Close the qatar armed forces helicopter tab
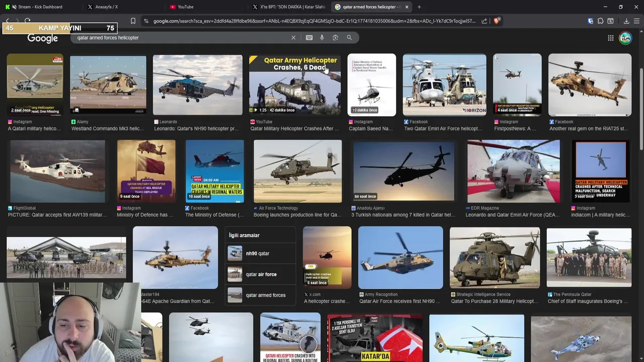Viewport: 644px width, 362px height. tap(407, 7)
